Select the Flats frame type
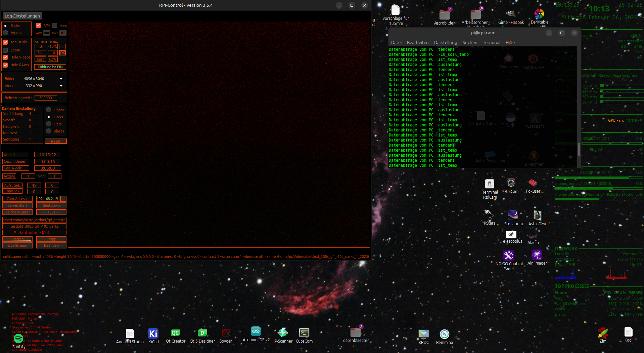644x353 pixels. [x=49, y=124]
